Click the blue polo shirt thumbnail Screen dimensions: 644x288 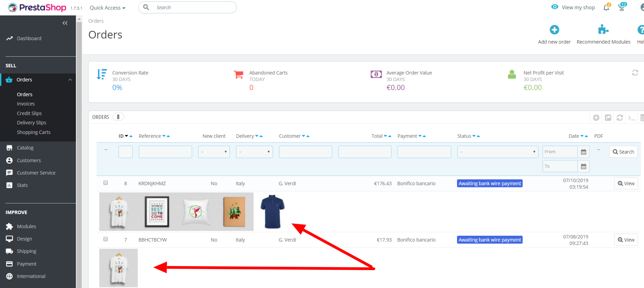pyautogui.click(x=272, y=212)
